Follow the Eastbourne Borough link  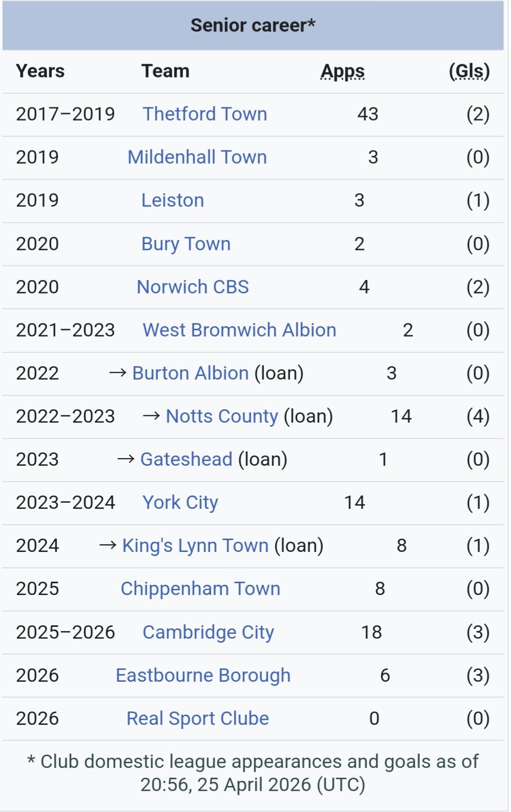(x=203, y=676)
